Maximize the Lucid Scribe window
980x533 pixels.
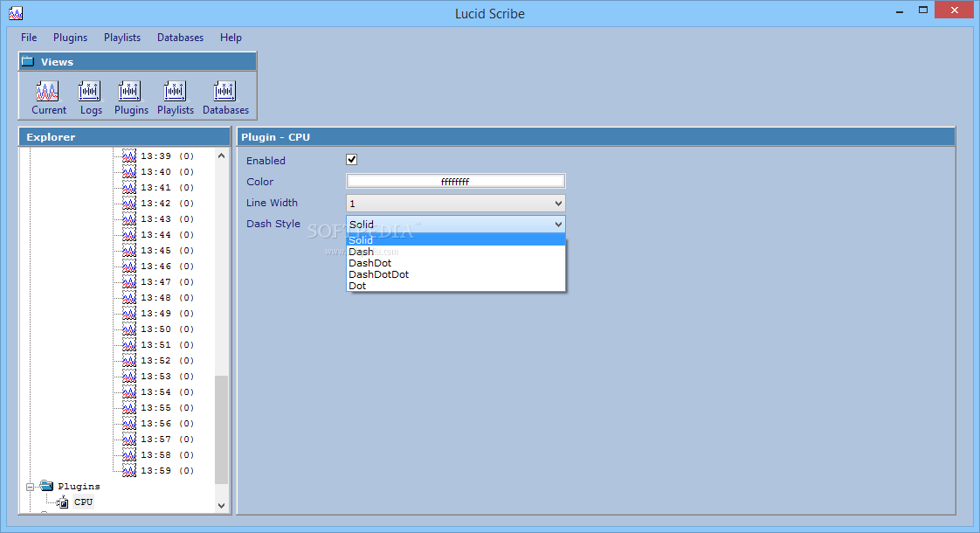click(x=923, y=10)
